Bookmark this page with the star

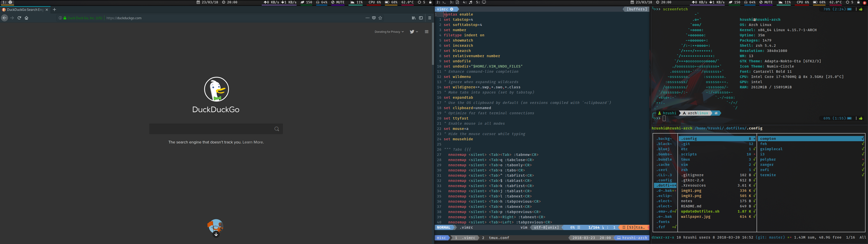380,18
